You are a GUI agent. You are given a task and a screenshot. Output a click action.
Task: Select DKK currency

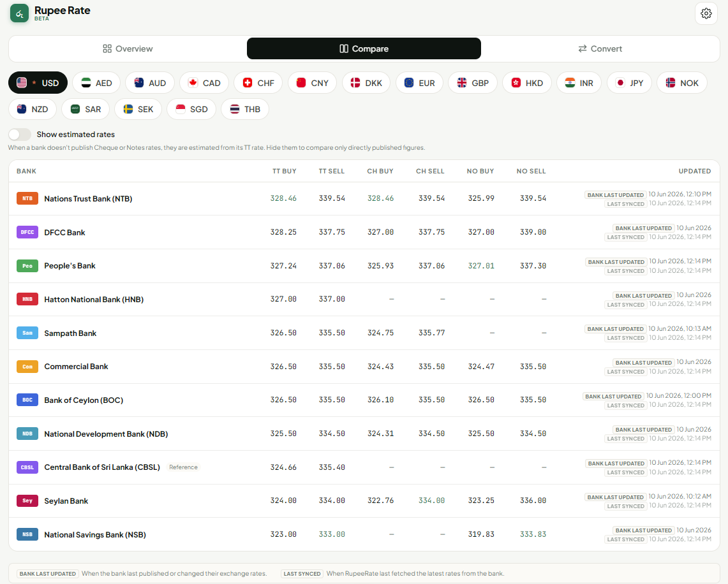[x=366, y=83]
